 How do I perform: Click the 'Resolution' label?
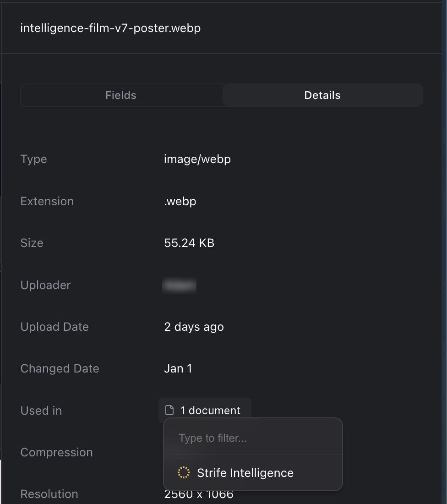coord(49,494)
